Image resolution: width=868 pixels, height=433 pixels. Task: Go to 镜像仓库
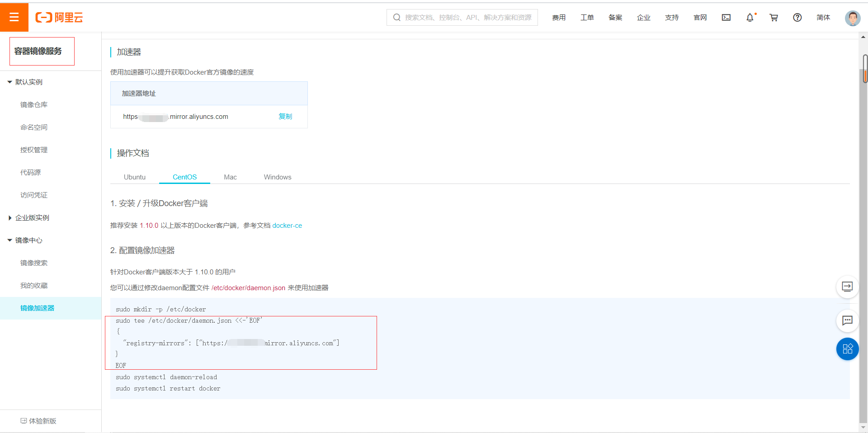tap(34, 105)
